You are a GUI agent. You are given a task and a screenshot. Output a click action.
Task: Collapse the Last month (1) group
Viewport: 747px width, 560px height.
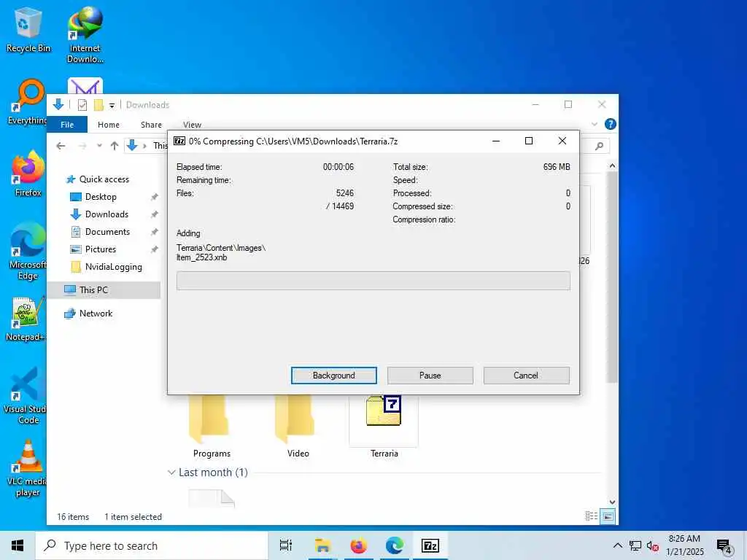pos(171,472)
